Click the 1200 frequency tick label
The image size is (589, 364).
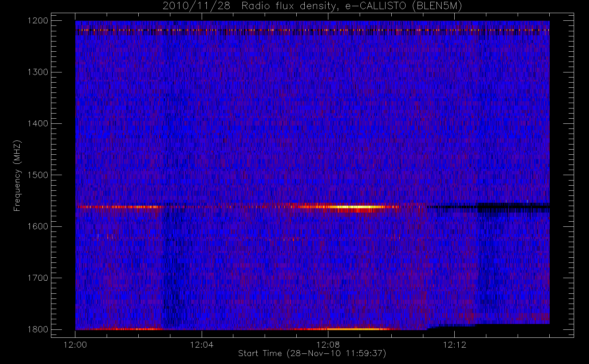click(x=38, y=21)
